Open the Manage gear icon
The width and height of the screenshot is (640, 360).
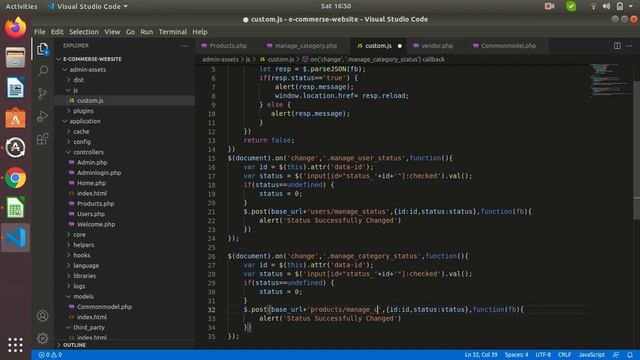(x=42, y=338)
